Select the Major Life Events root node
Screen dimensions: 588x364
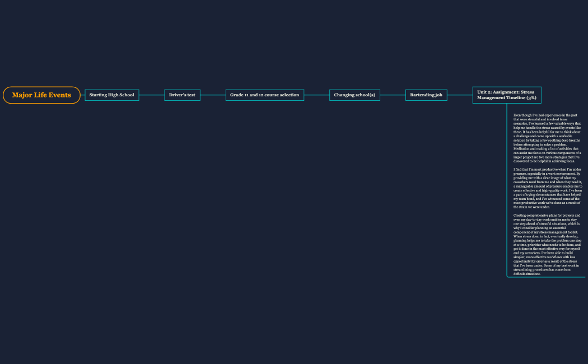click(x=41, y=95)
